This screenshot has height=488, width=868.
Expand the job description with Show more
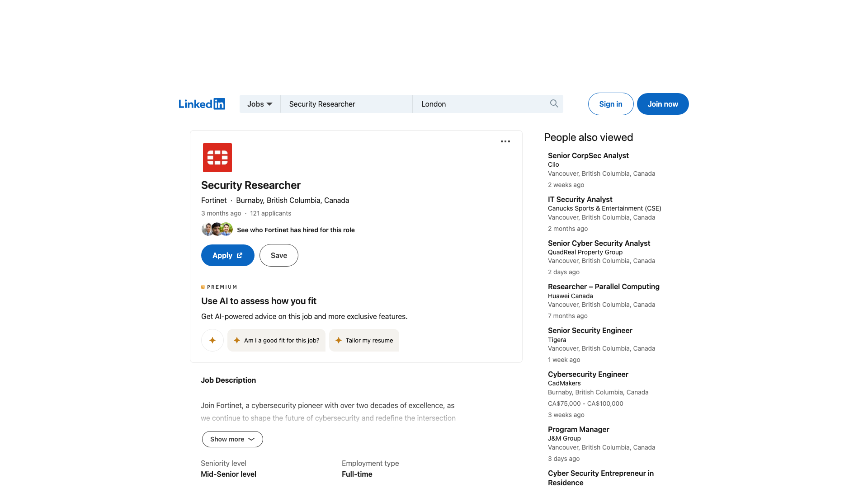[232, 439]
